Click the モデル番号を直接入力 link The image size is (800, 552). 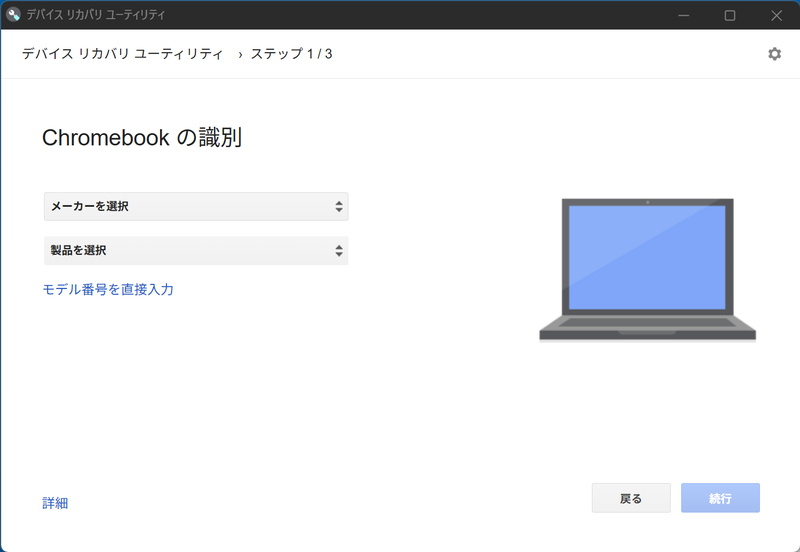click(108, 290)
